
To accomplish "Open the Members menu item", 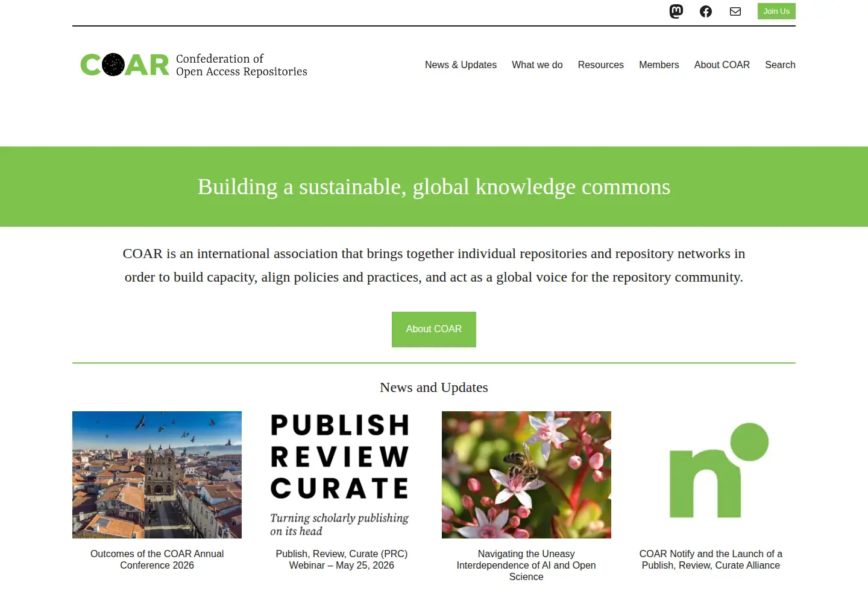I will coord(659,65).
